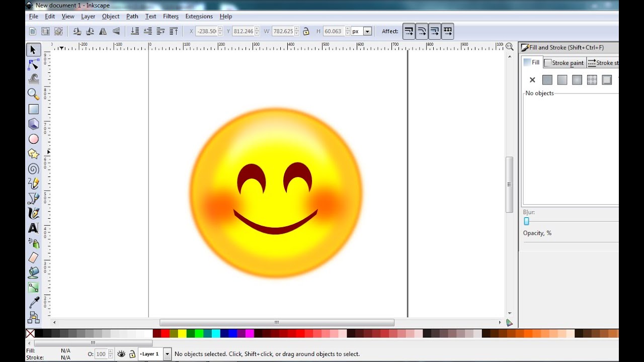Image resolution: width=644 pixels, height=362 pixels.
Task: Click Select all in all layers icon
Action: click(45, 31)
